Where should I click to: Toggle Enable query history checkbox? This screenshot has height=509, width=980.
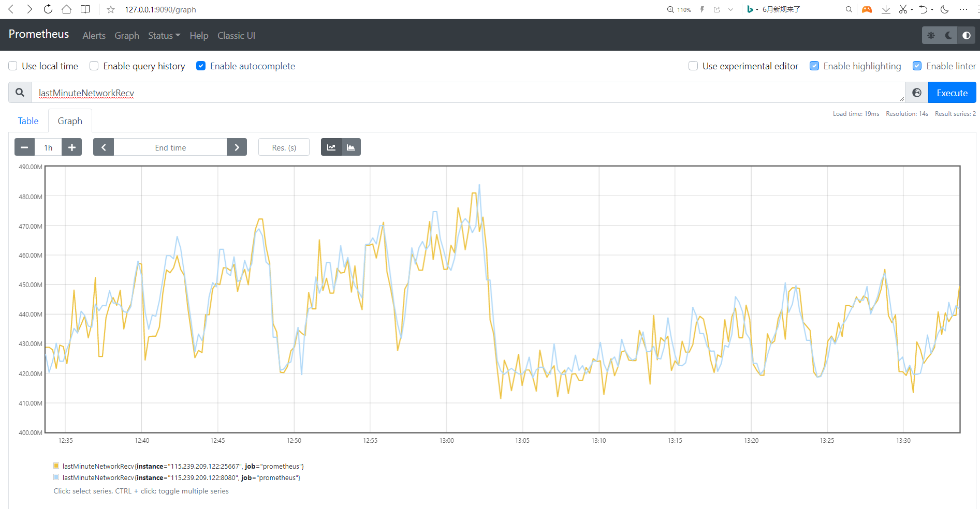(x=94, y=66)
